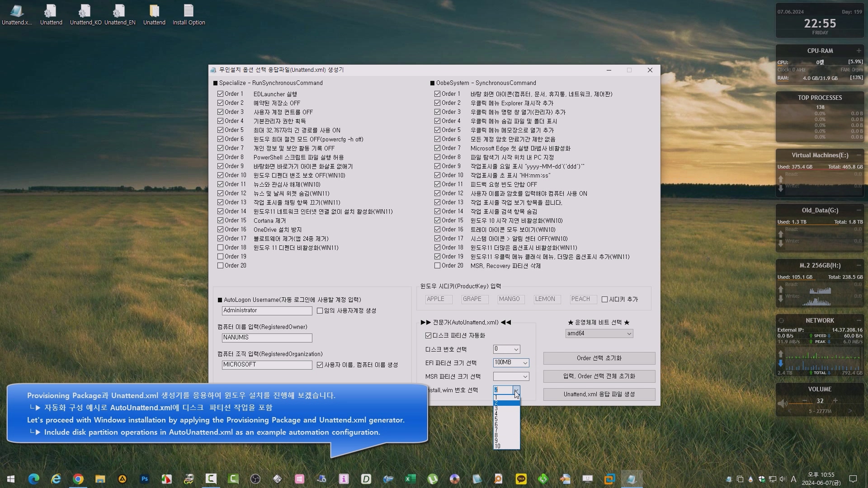
Task: Click the tray volume speaker icon
Action: pos(783,479)
